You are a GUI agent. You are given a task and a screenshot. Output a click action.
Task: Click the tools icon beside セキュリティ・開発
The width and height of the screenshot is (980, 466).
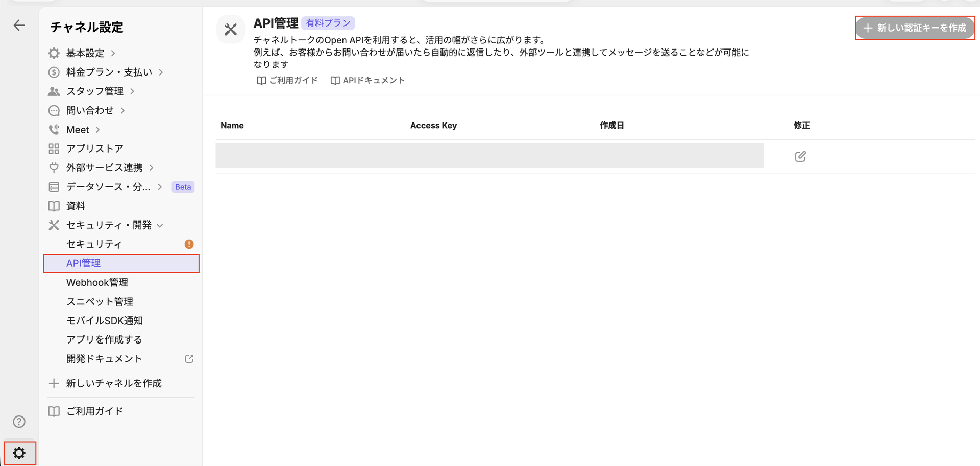54,225
